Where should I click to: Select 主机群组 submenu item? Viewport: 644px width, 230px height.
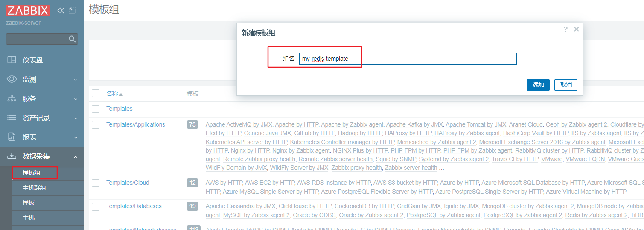point(34,188)
